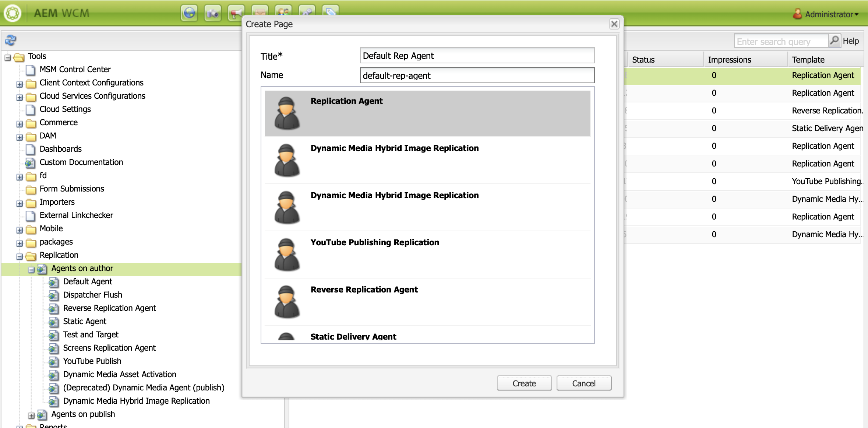
Task: Click the refresh tree icon
Action: pos(10,40)
